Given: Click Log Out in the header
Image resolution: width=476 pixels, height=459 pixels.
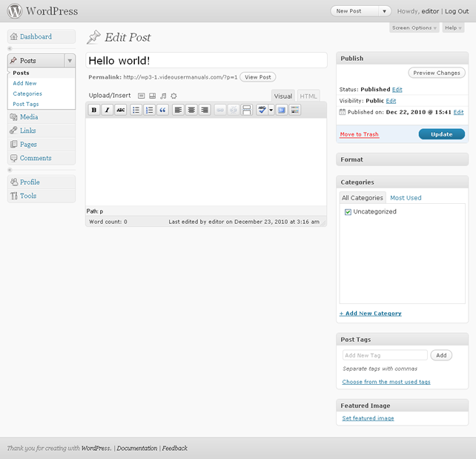Looking at the screenshot, I should pos(457,11).
